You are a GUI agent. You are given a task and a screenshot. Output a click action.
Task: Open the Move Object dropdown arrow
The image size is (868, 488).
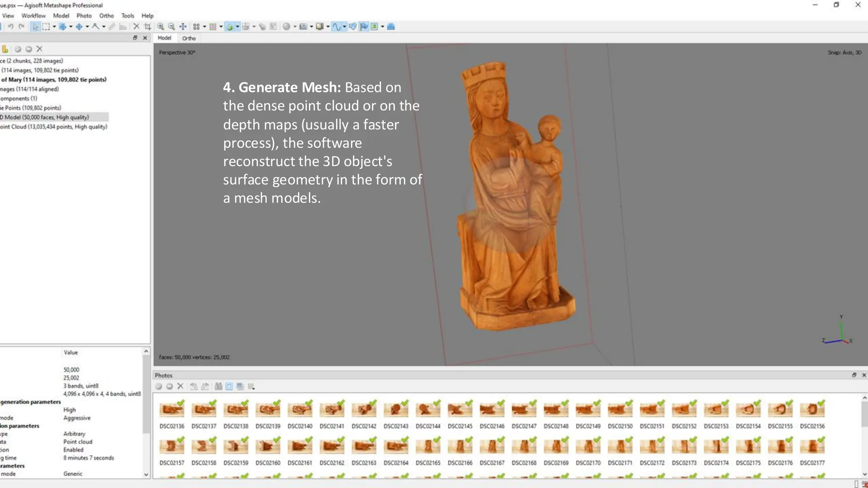[x=87, y=27]
